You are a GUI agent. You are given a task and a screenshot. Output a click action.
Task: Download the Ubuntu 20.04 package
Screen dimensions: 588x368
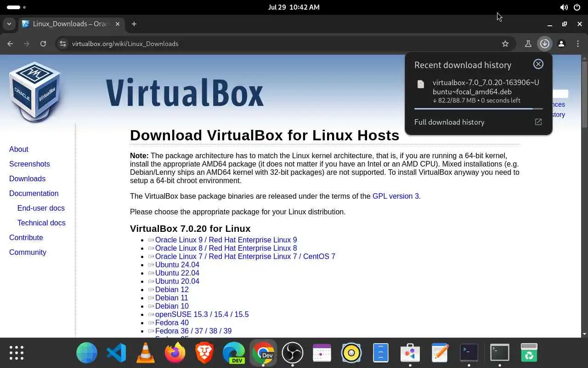pos(177,281)
